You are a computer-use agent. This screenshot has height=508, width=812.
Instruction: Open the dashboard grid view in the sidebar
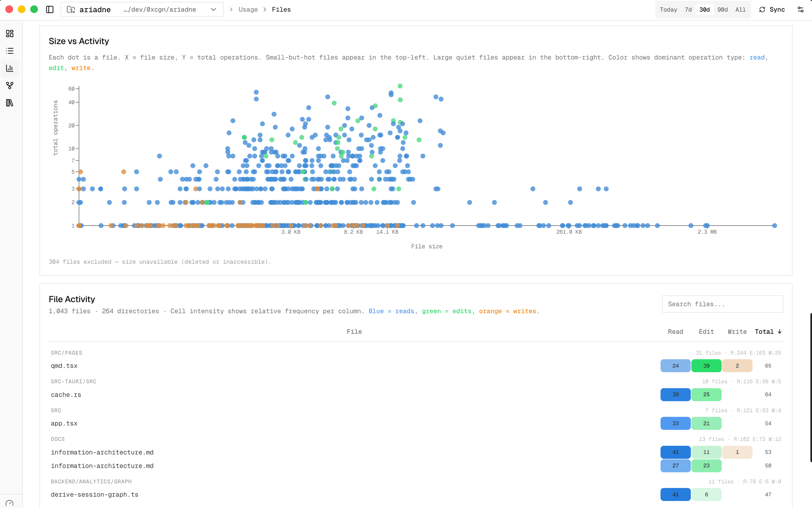(x=9, y=34)
